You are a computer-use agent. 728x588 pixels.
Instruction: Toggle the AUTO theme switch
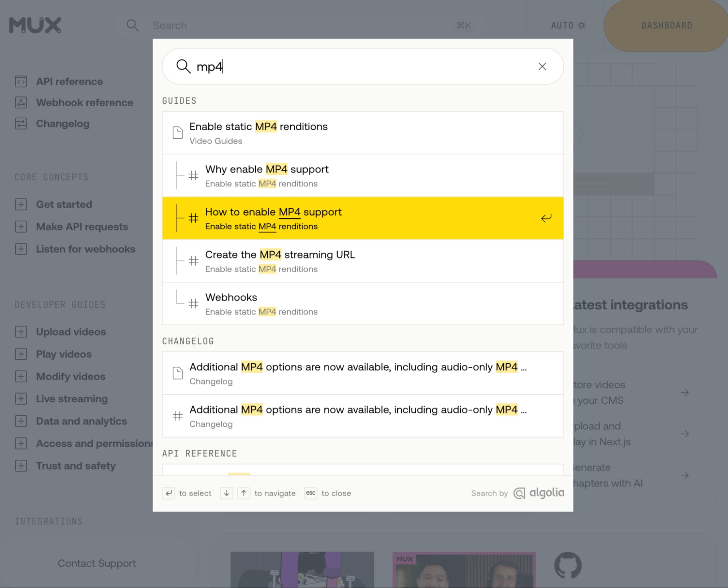[x=568, y=25]
